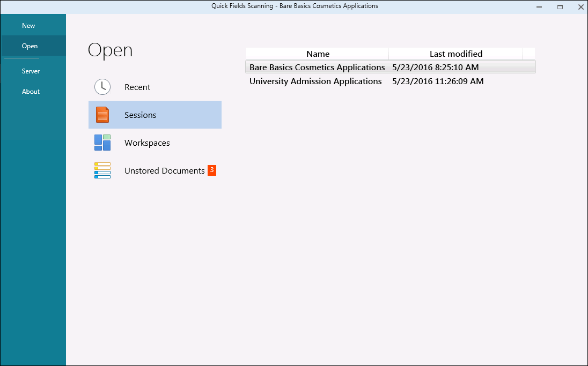Screen dimensions: 588x366
Task: View the Unstored Documents label
Action: click(x=164, y=171)
